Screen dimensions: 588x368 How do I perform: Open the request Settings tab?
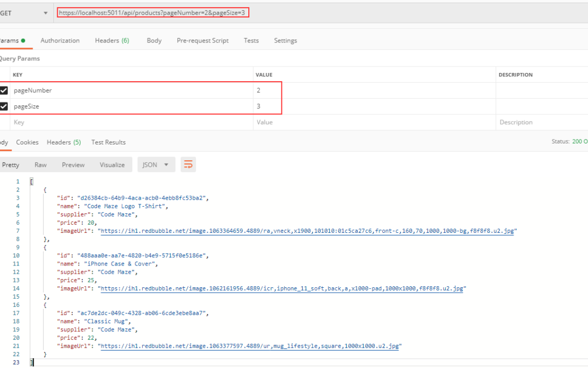point(285,40)
